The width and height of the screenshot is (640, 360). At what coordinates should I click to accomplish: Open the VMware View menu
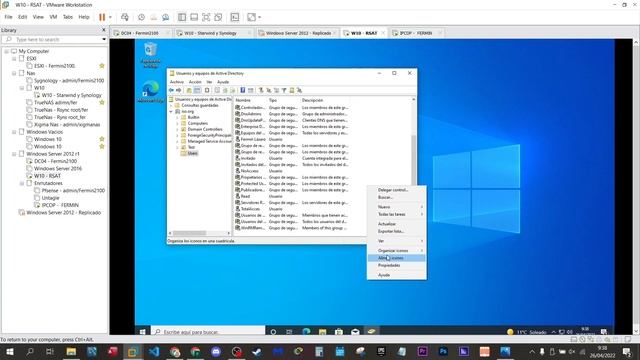(38, 17)
